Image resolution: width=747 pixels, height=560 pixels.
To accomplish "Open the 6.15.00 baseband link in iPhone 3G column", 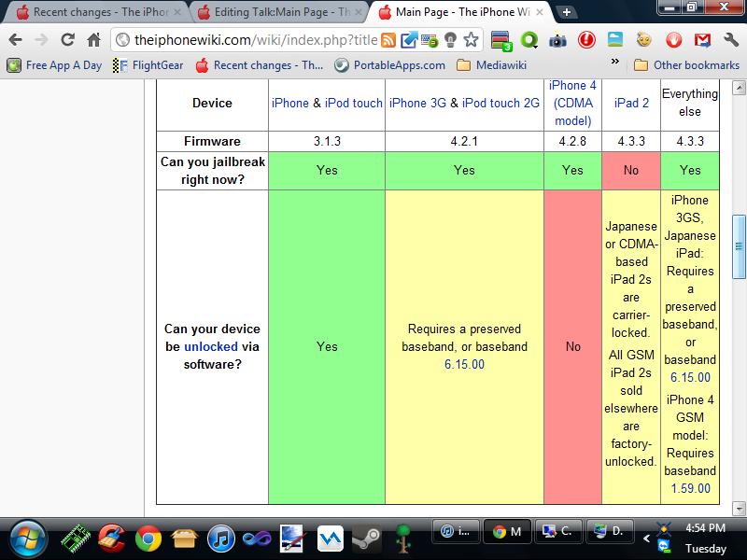I will 464,364.
